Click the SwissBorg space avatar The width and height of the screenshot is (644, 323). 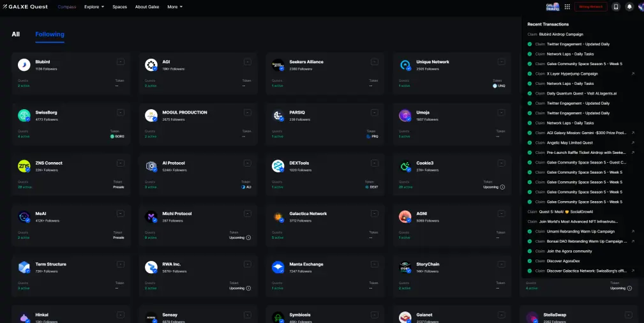click(24, 116)
